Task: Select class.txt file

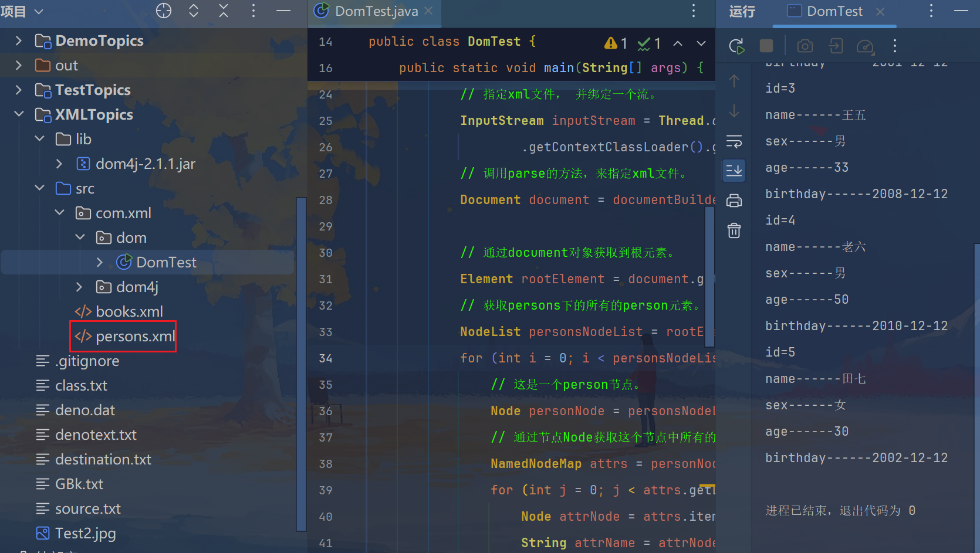Action: (72, 385)
